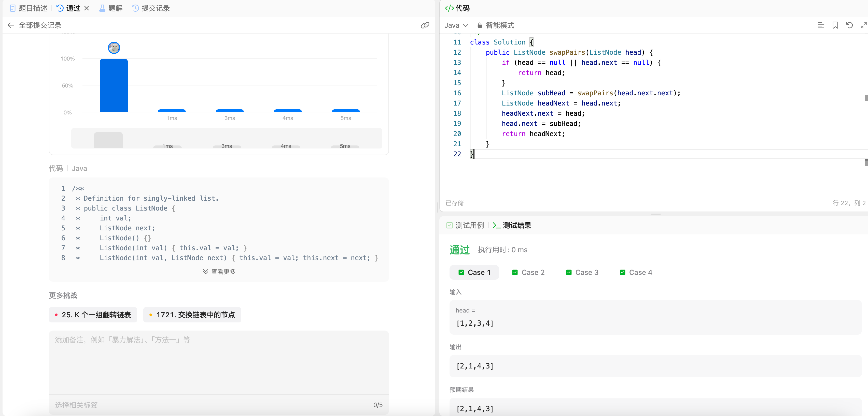Open the 选择相关标签 tag selector

tap(76, 405)
